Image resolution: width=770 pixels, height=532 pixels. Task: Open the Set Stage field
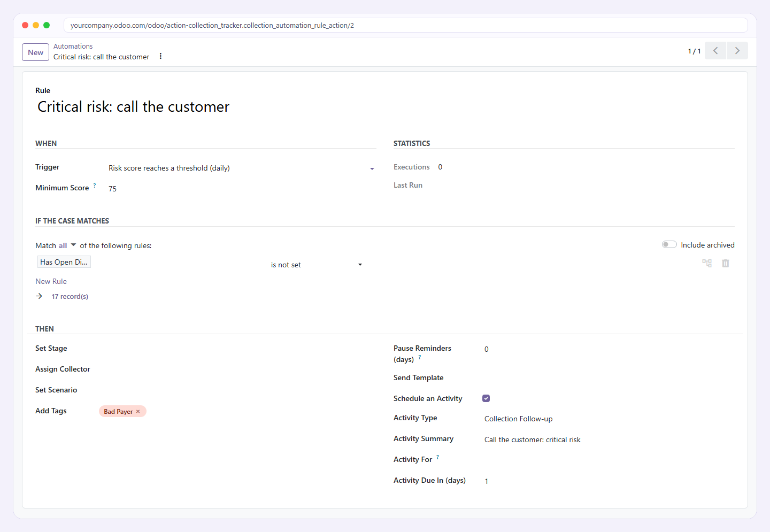click(236, 349)
